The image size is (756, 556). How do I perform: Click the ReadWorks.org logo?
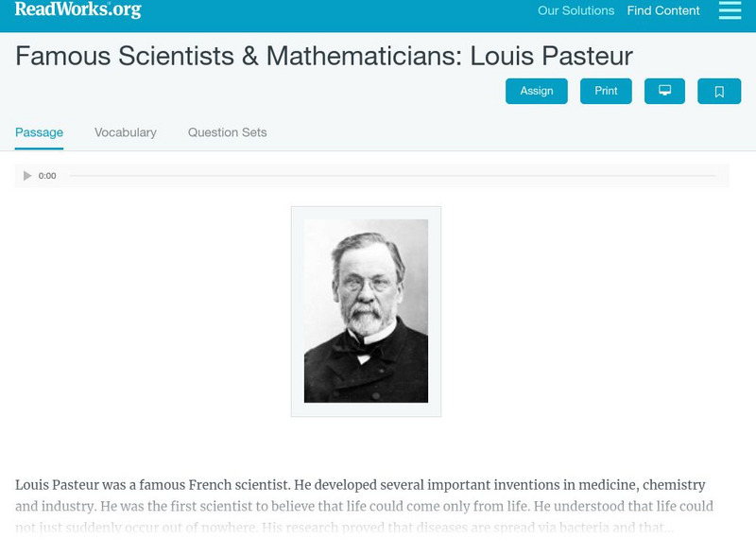pos(77,9)
